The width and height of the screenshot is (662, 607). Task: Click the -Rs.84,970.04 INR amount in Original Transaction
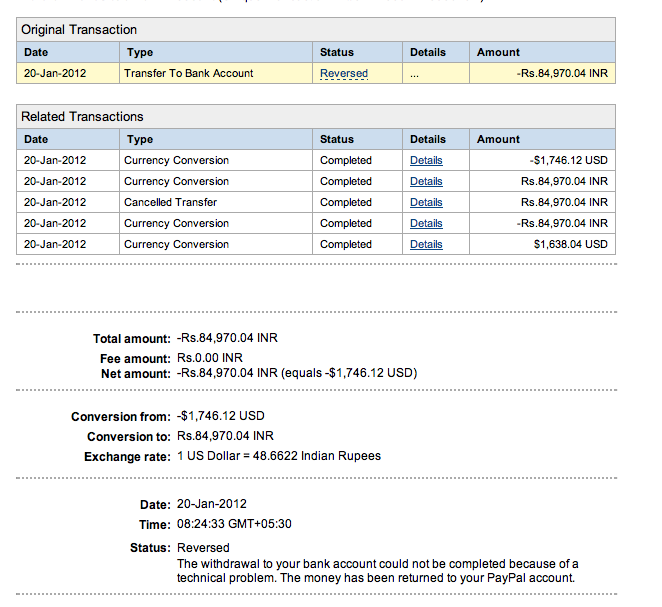pyautogui.click(x=562, y=73)
